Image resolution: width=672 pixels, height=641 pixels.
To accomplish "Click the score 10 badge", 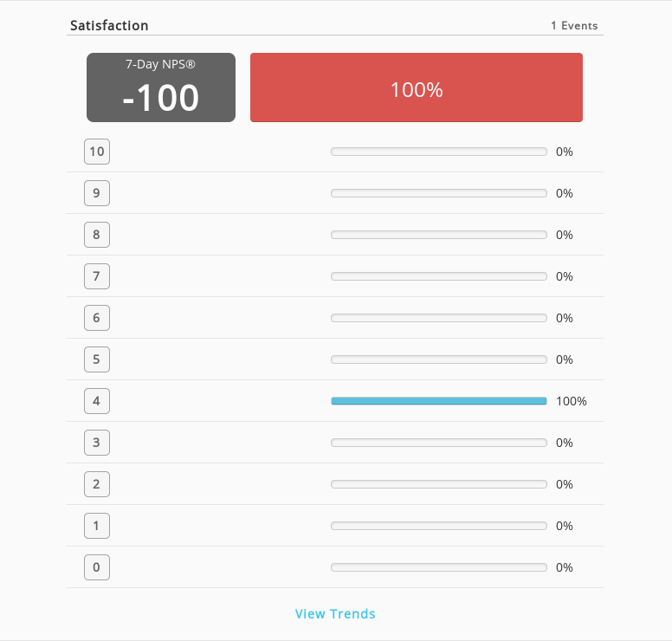I will 97,152.
